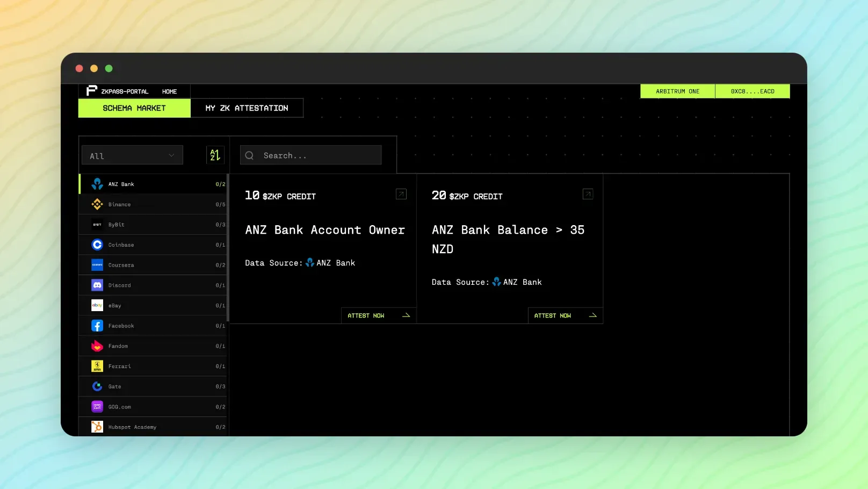This screenshot has height=489, width=868.
Task: Select the Coursera row label
Action: [x=121, y=265]
